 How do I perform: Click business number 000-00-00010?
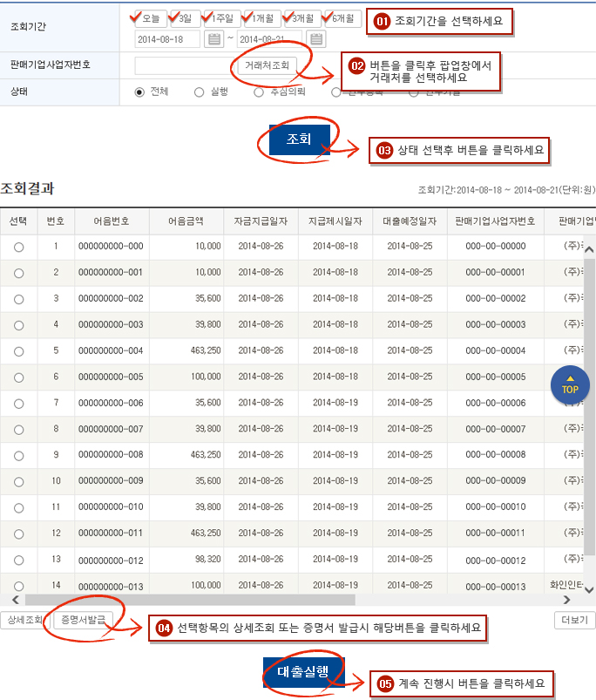[x=495, y=506]
